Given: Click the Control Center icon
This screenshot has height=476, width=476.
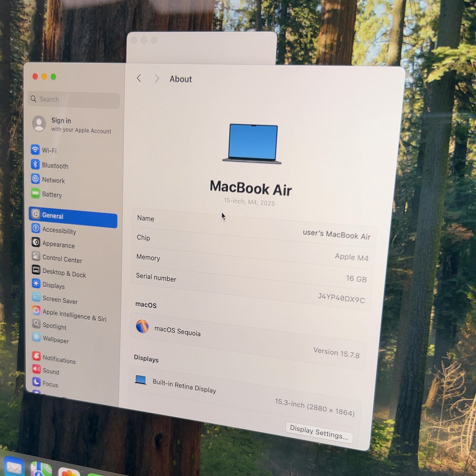Looking at the screenshot, I should click(36, 256).
